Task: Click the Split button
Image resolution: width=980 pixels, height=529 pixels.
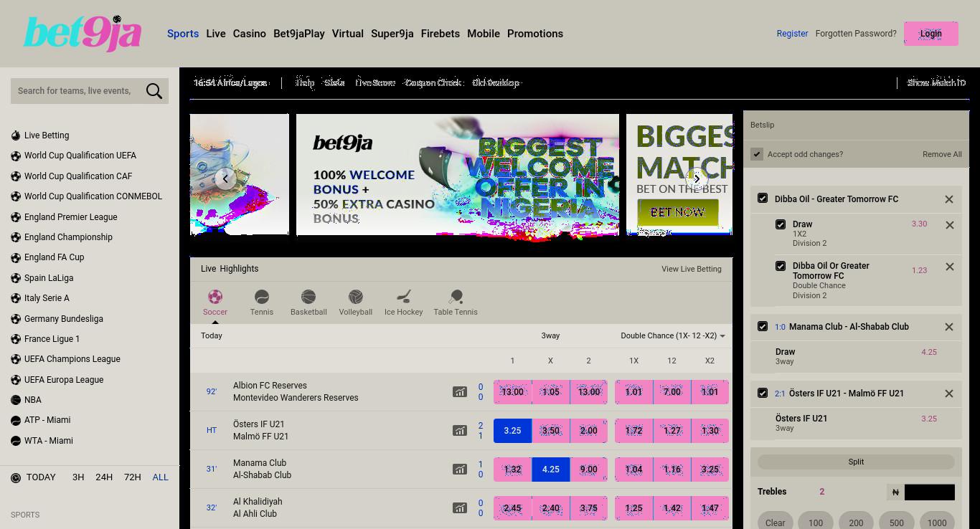Action: point(856,462)
